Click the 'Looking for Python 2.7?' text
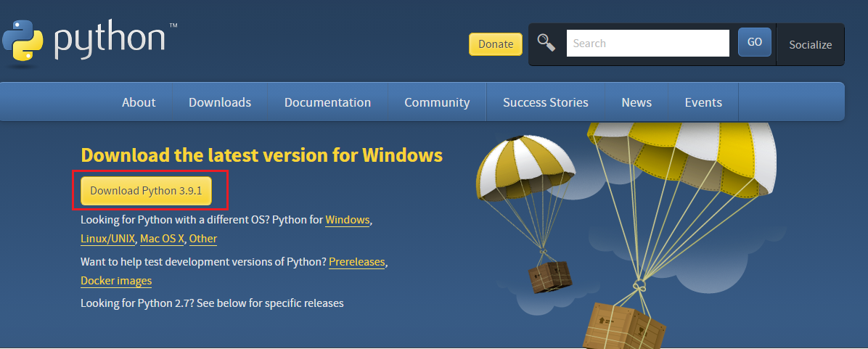The height and width of the screenshot is (349, 868). tap(136, 303)
